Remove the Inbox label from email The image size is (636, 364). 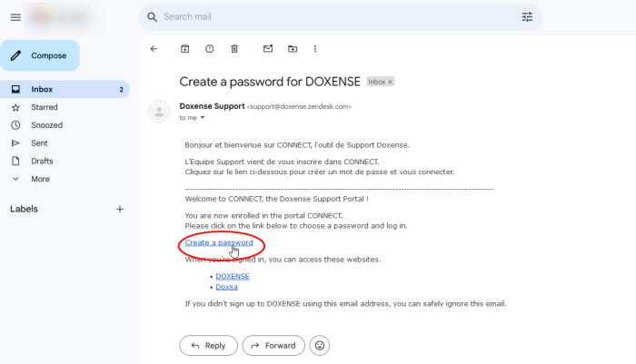[391, 82]
